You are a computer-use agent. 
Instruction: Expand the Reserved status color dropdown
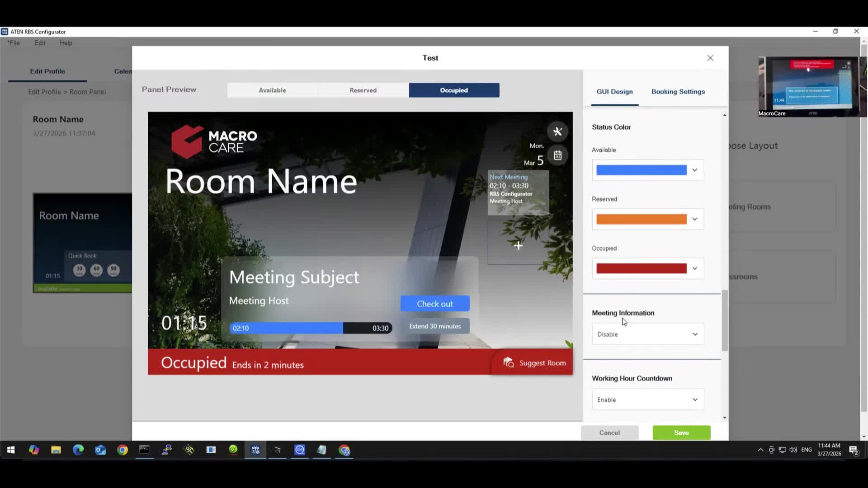[694, 219]
